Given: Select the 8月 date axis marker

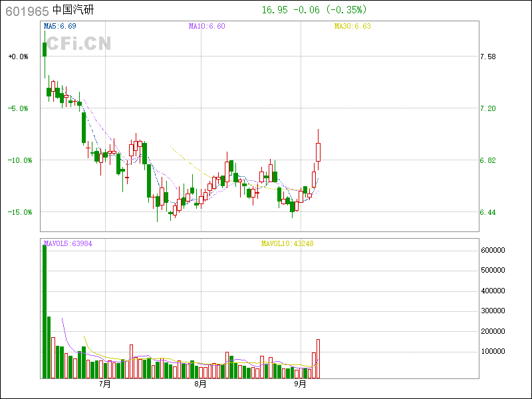Looking at the screenshot, I should point(200,384).
